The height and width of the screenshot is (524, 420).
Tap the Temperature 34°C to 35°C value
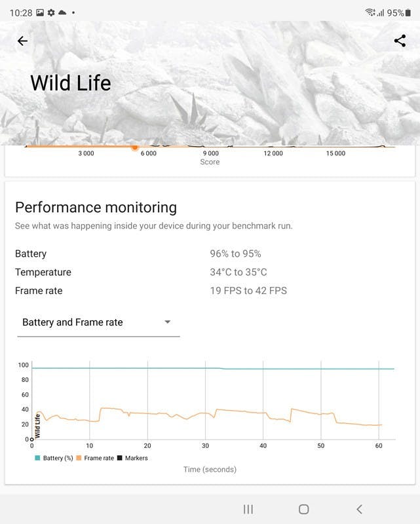[239, 272]
